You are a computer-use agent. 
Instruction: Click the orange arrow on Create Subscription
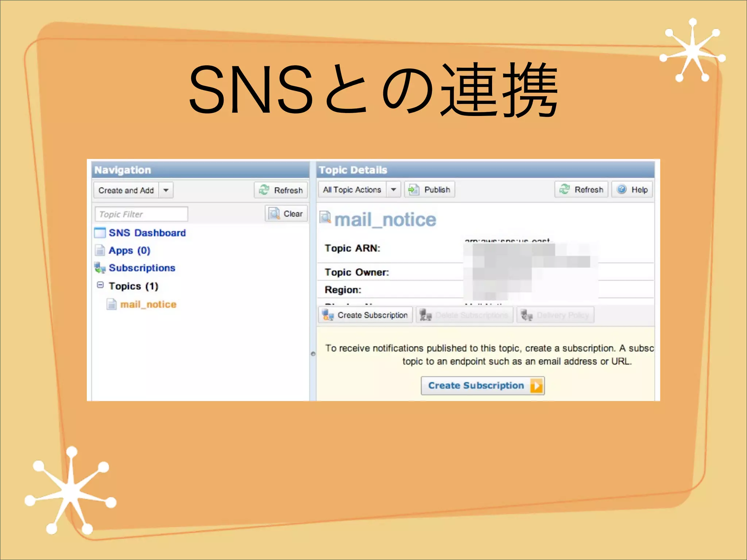537,386
